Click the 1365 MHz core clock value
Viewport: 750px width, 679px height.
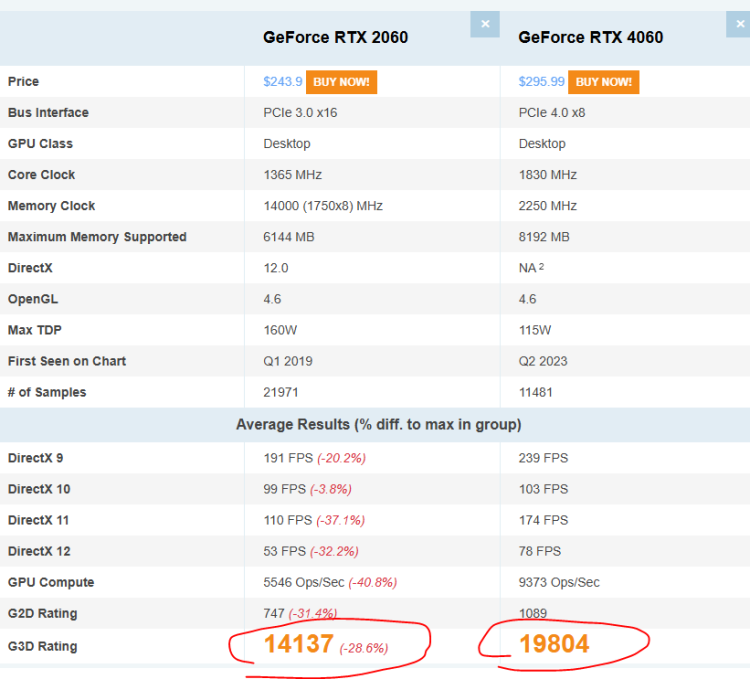tap(293, 175)
